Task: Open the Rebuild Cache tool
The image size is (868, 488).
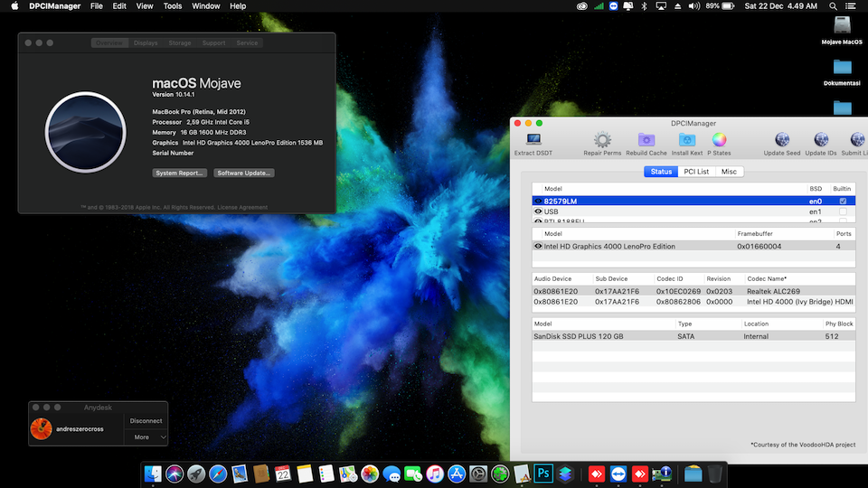Action: (x=646, y=139)
